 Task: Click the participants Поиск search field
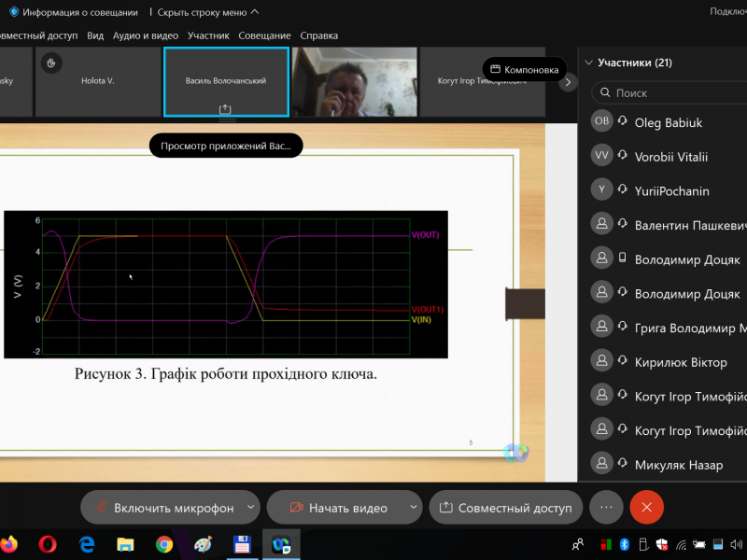click(x=672, y=93)
